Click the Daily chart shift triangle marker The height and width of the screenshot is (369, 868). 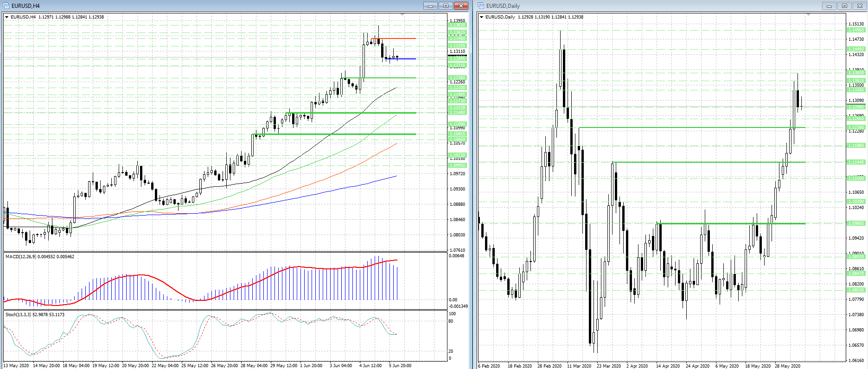pyautogui.click(x=809, y=15)
